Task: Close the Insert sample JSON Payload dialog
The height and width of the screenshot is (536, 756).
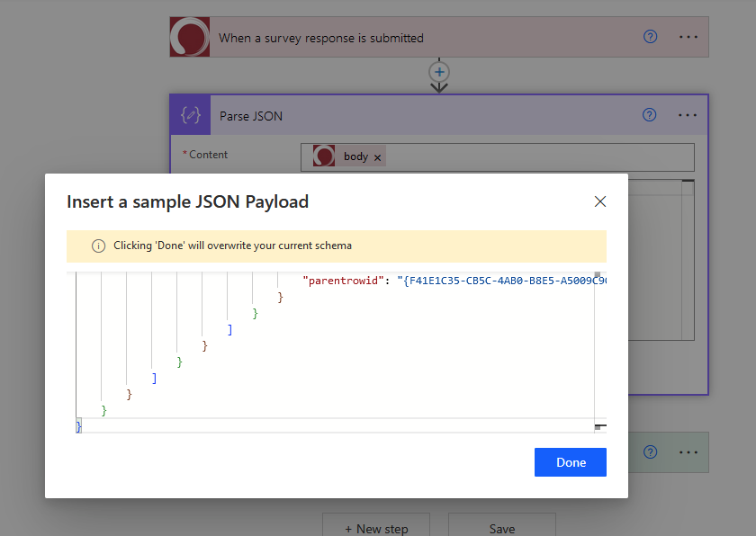Action: click(599, 201)
